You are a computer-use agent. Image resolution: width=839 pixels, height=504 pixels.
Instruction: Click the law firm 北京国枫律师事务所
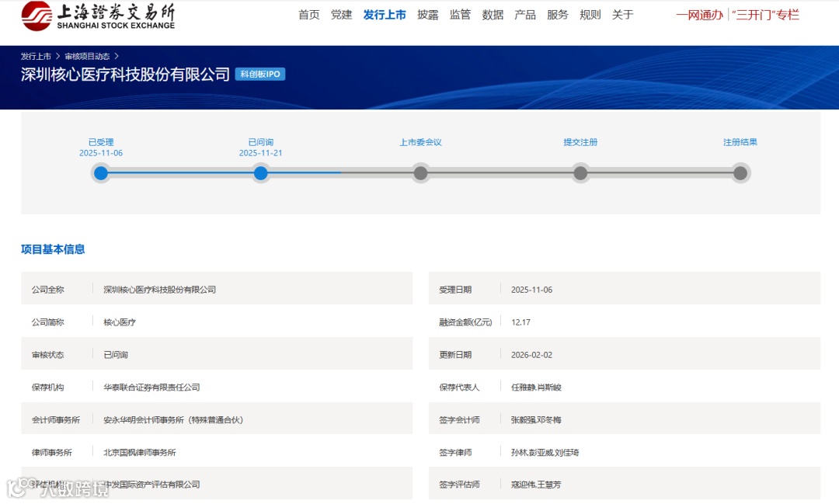coord(140,453)
